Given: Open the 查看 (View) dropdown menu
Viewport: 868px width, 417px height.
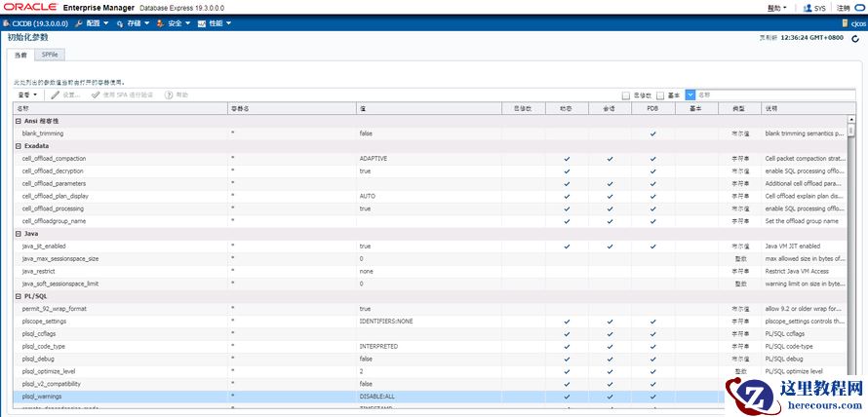Looking at the screenshot, I should click(26, 95).
